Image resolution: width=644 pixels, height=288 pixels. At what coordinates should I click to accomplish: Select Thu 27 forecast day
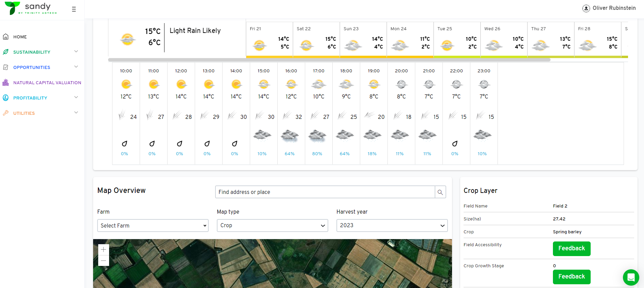[x=551, y=40]
